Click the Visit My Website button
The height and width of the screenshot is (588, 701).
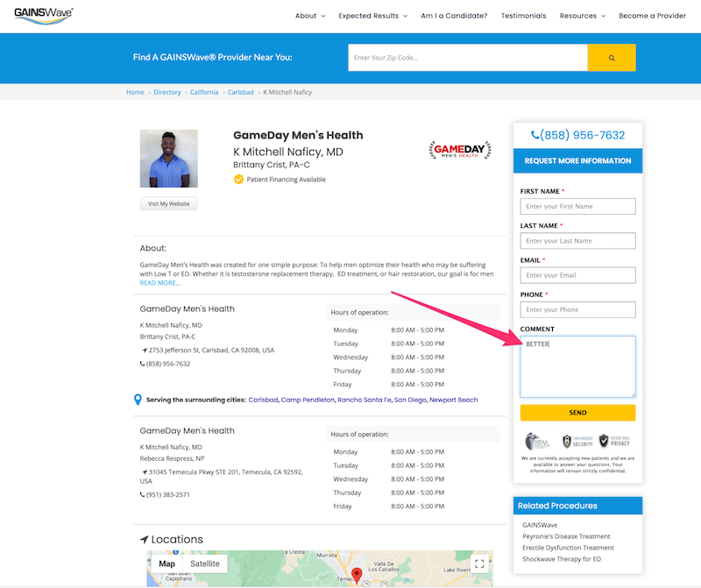168,203
